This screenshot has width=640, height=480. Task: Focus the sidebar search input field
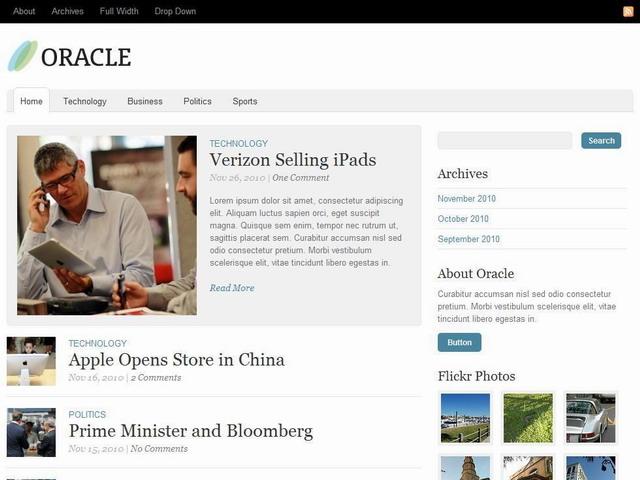coord(504,140)
